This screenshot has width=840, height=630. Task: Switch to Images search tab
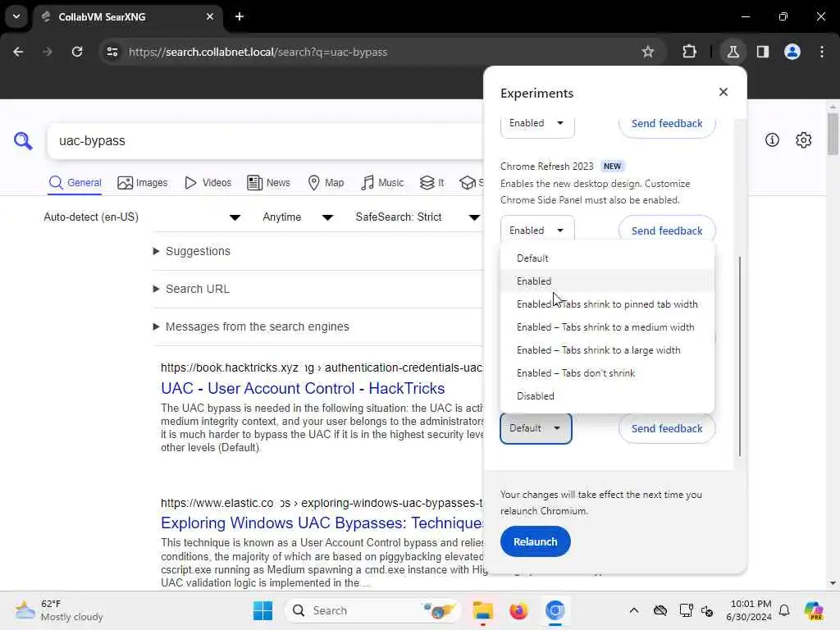point(143,183)
